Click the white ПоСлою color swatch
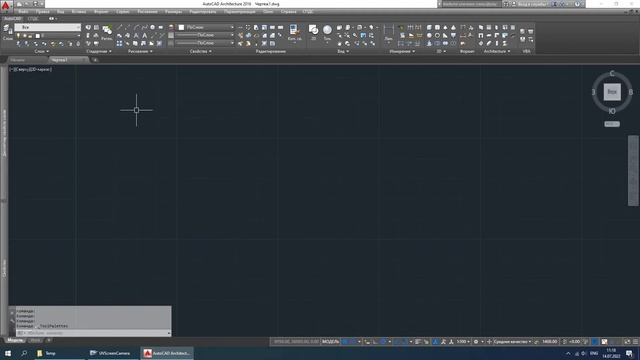 click(x=181, y=27)
